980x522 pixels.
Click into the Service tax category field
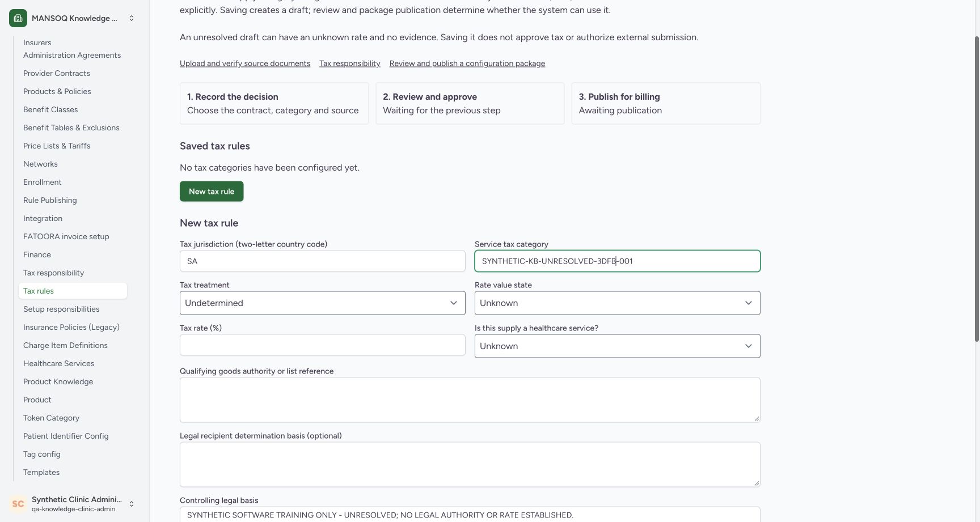point(617,261)
